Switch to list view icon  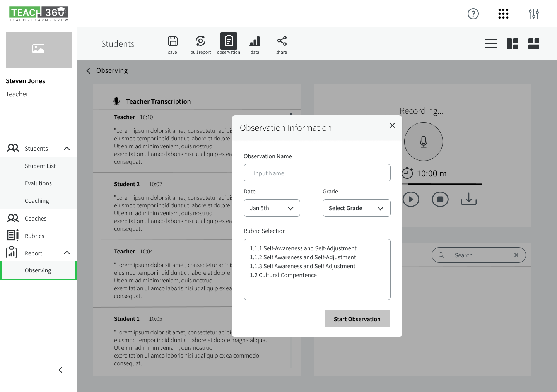491,44
